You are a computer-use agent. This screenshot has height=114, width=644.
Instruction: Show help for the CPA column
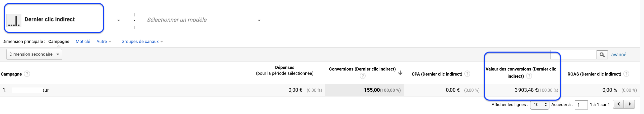[x=467, y=74]
